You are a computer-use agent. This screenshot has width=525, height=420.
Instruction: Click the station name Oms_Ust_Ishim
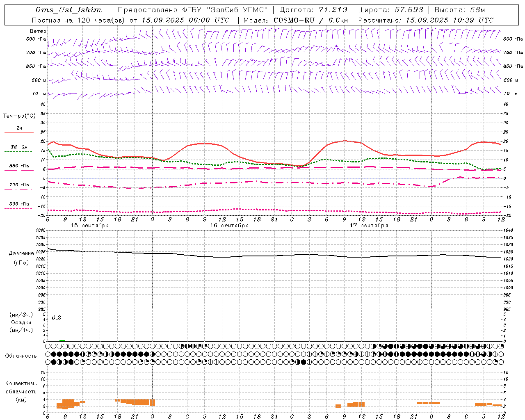[68, 10]
